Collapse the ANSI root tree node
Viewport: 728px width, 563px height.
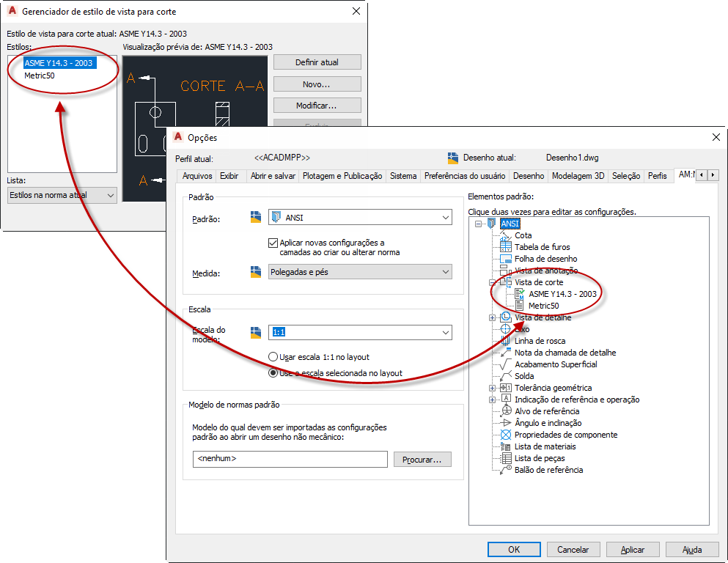coord(478,224)
